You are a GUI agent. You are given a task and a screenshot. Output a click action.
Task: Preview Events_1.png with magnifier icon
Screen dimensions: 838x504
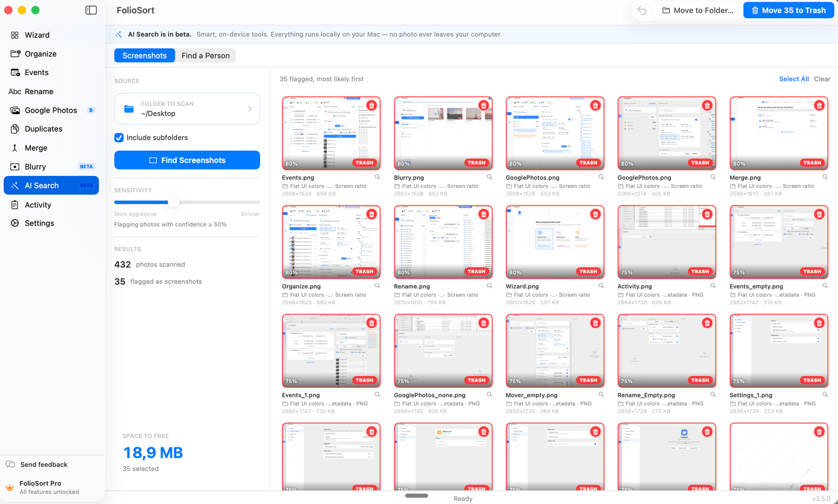click(377, 395)
